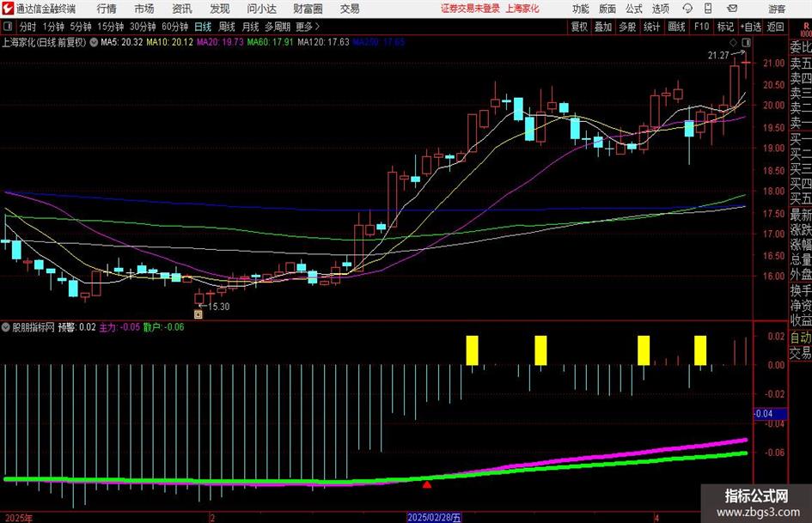Select the 日线 daily period
Viewport: 812px width, 523px height.
point(203,27)
